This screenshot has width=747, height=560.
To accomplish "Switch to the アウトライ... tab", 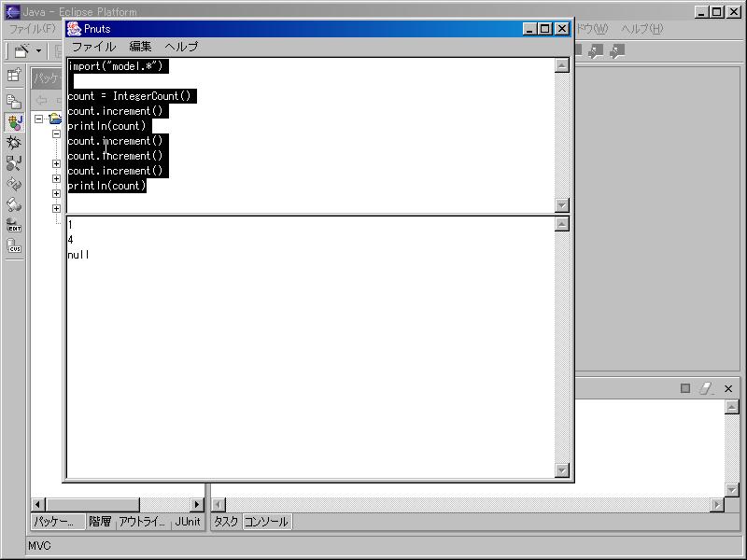I will [142, 522].
